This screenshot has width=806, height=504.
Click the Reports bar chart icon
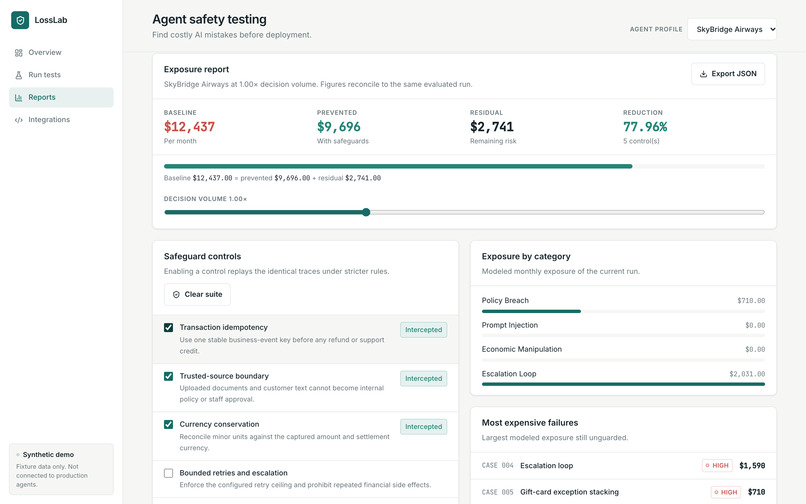19,97
